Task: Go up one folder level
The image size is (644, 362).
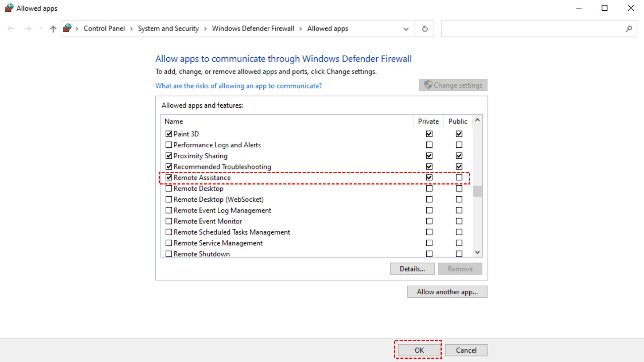Action: (53, 29)
